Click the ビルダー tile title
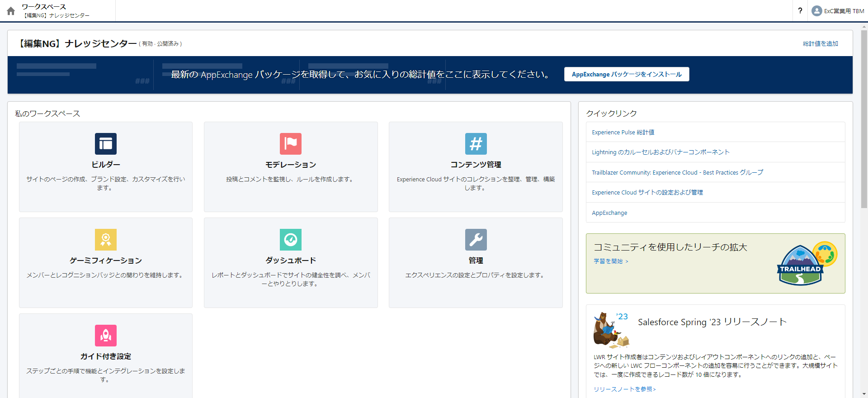Viewport: 868px width, 398px height. pos(106,165)
